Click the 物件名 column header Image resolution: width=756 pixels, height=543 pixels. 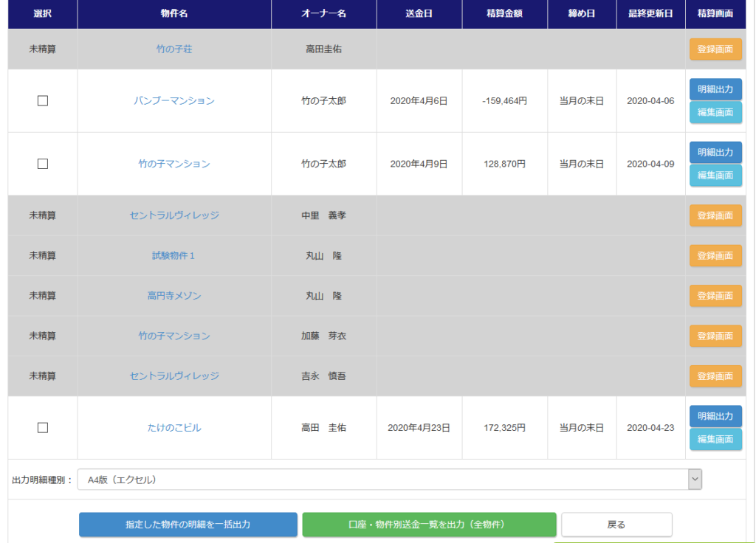[x=174, y=13]
